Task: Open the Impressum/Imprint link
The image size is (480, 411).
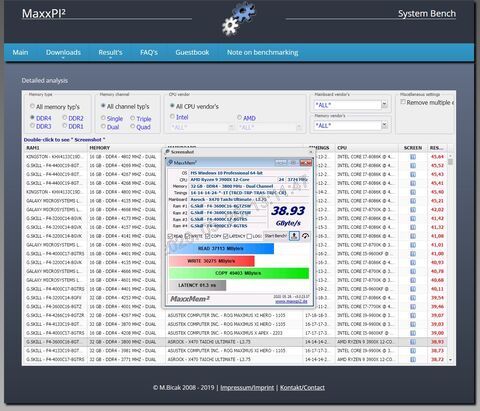Action: [x=247, y=388]
